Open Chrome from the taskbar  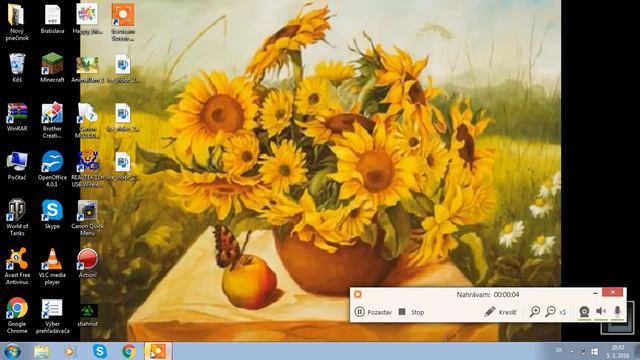point(129,351)
